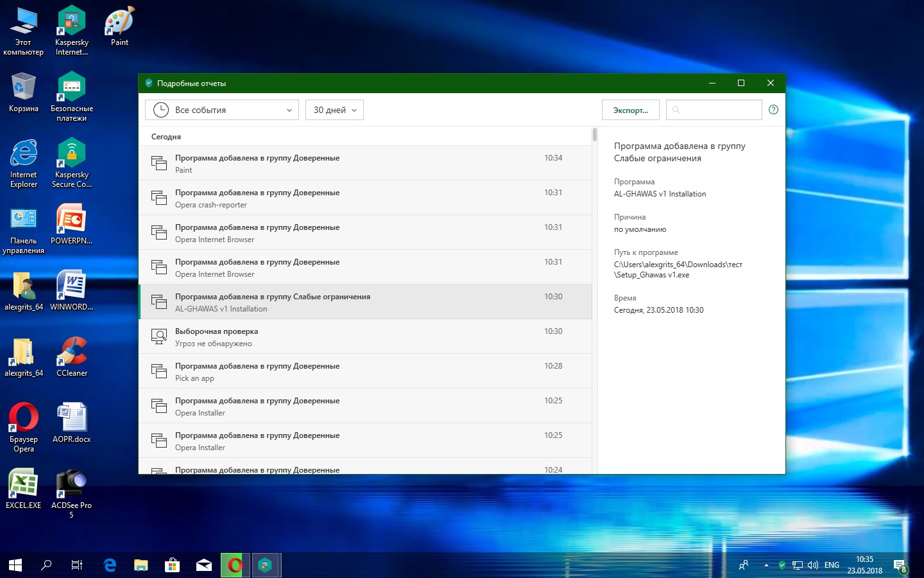The width and height of the screenshot is (924, 578).
Task: Expand the Все события filter dropdown
Action: (222, 110)
